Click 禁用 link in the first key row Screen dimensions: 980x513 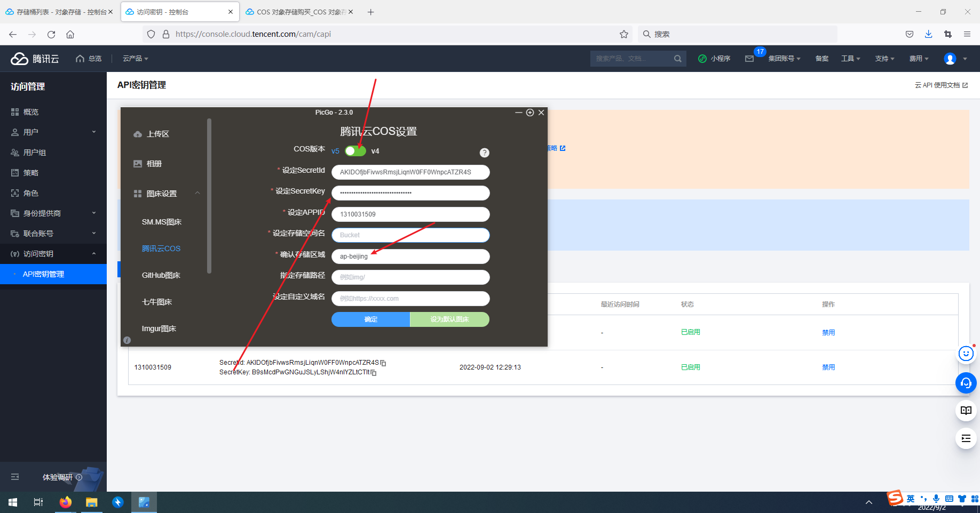[828, 333]
